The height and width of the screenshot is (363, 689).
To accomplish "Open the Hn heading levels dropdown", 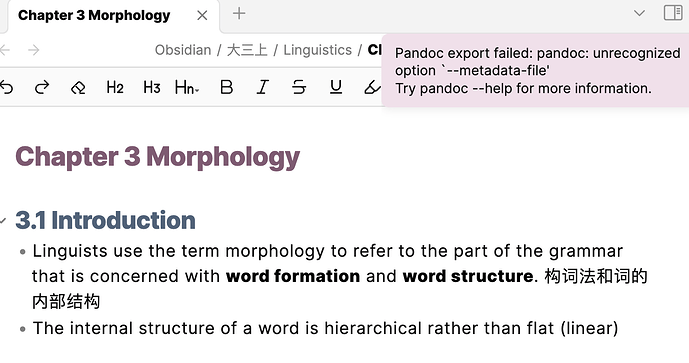I will 187,87.
